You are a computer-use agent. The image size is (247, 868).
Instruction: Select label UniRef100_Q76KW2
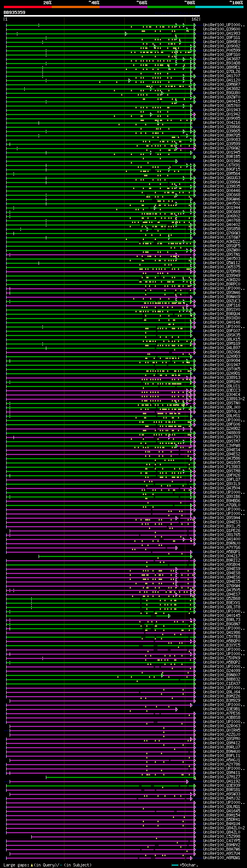pos(222,148)
